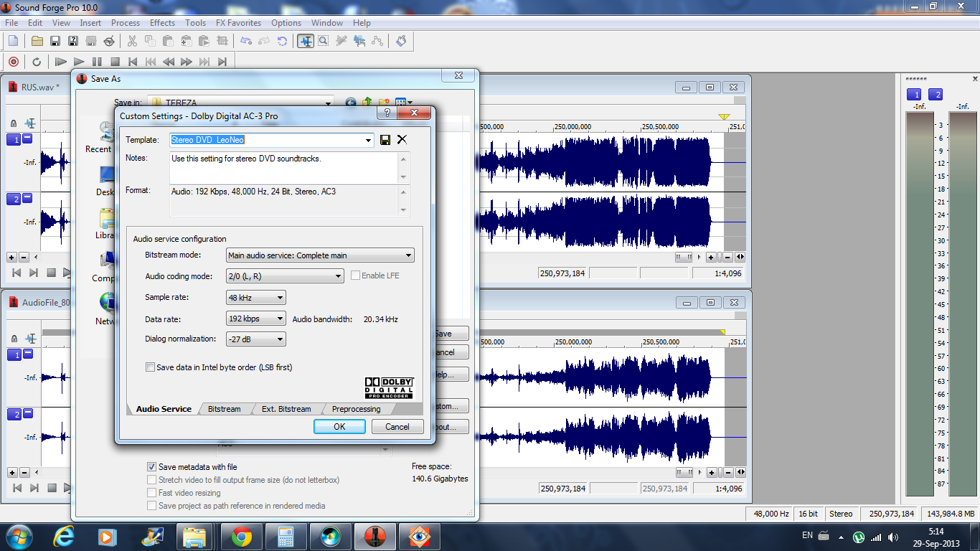Click the volume speaker tray icon
This screenshot has height=551, width=980.
click(x=893, y=537)
